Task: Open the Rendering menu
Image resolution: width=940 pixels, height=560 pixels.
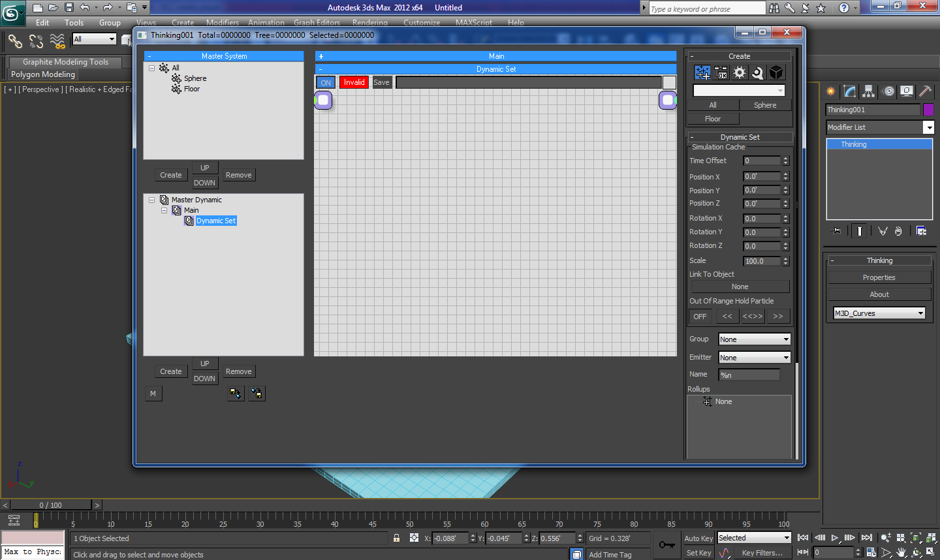Action: pyautogui.click(x=370, y=23)
